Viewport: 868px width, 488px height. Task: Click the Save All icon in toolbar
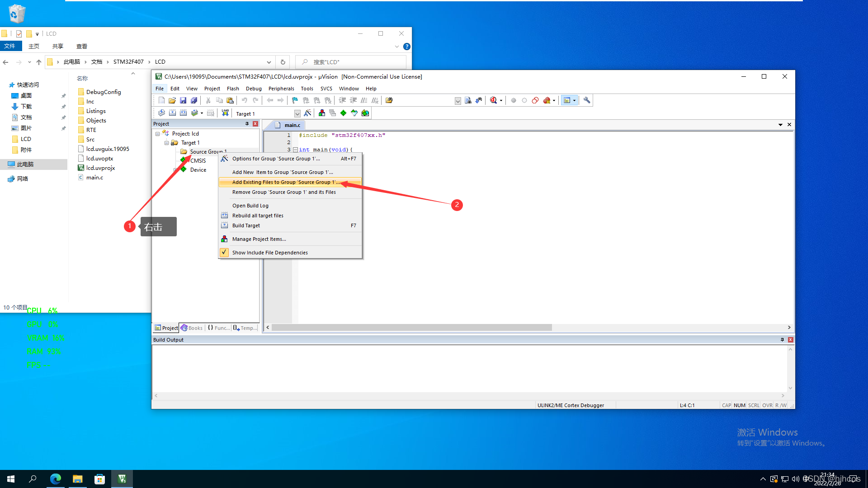[x=194, y=100]
